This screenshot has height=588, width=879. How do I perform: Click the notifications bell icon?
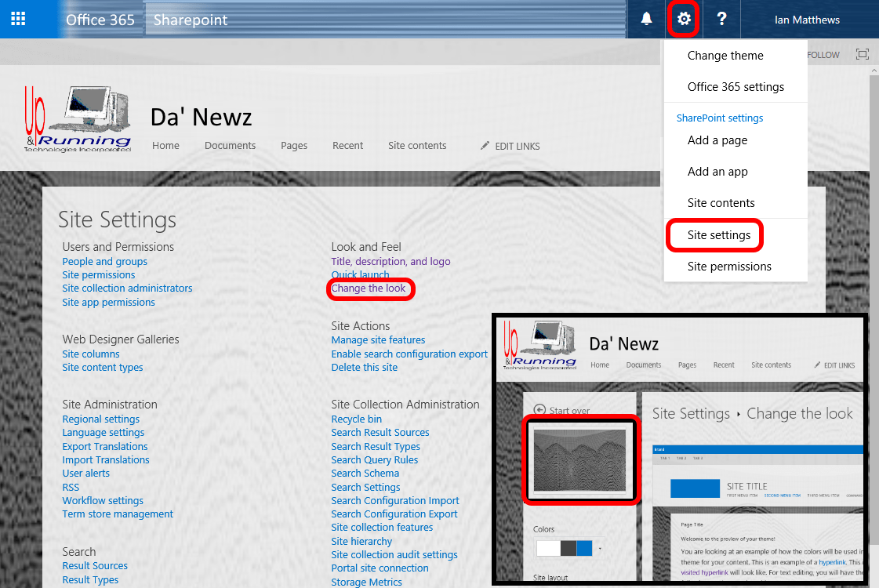click(646, 18)
